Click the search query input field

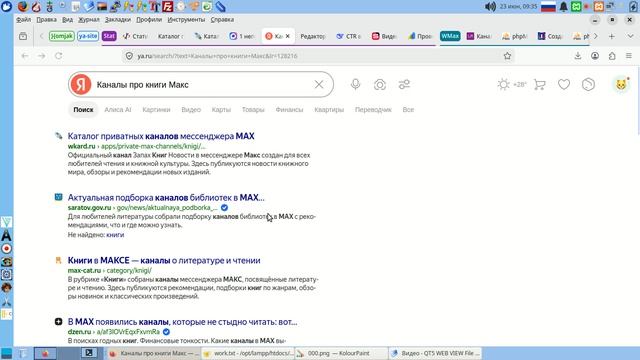point(202,84)
